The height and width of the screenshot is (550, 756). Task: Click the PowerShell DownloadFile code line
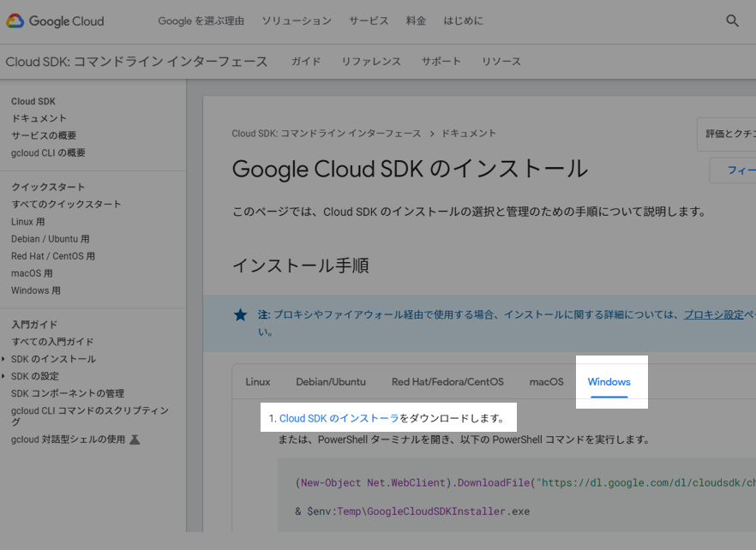pos(525,482)
